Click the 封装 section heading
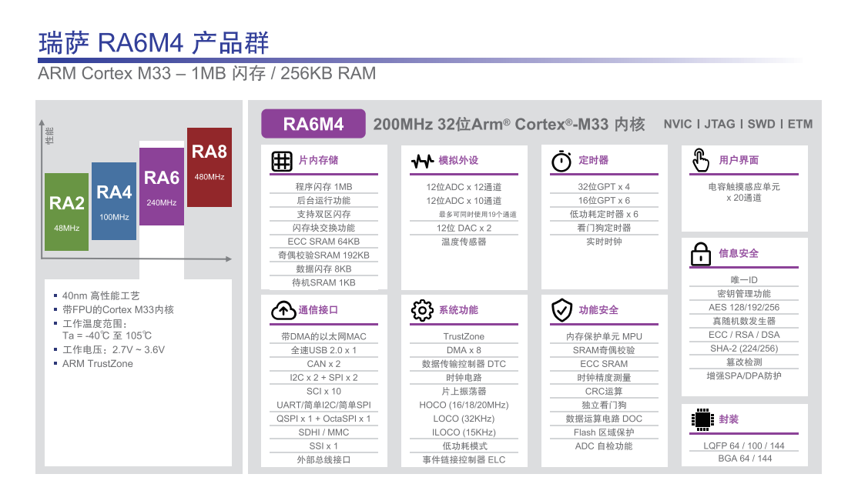 (729, 419)
